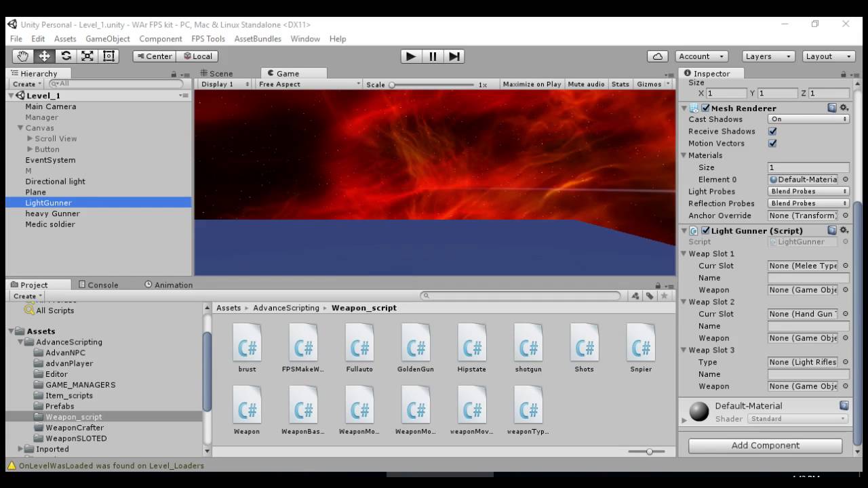Click the Stats button in Game view
This screenshot has width=868, height=488.
click(x=620, y=84)
